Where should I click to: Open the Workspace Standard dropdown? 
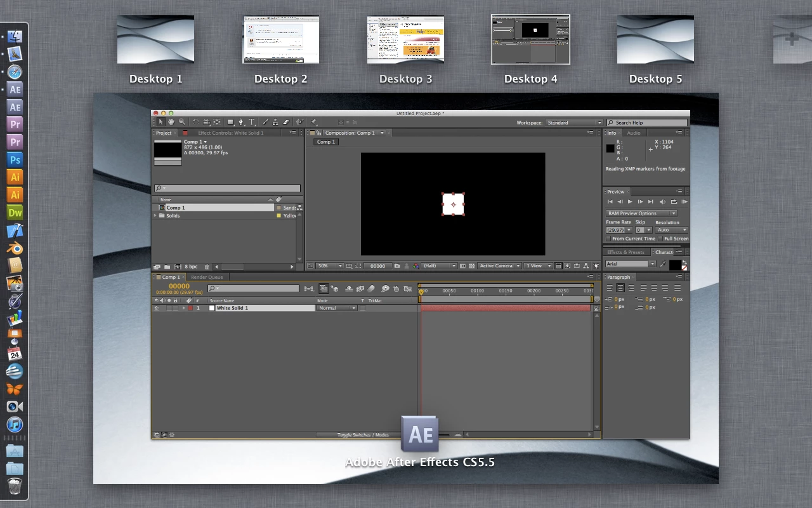(574, 123)
